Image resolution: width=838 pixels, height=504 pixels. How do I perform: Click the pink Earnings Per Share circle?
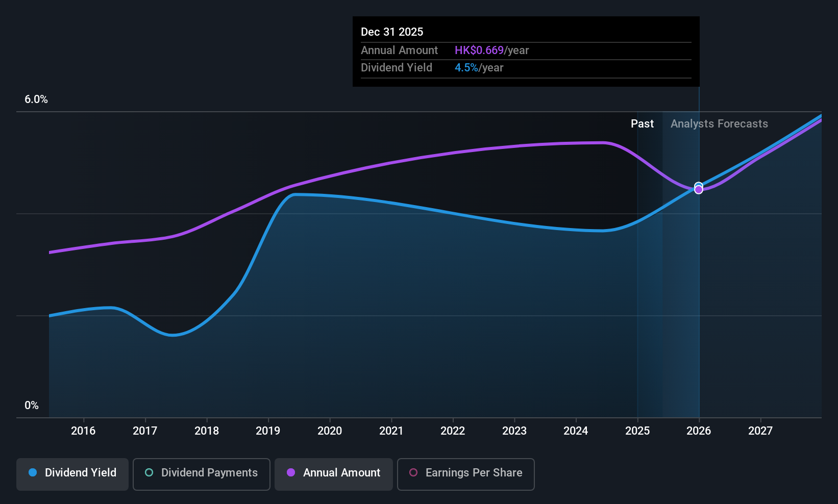click(x=413, y=472)
